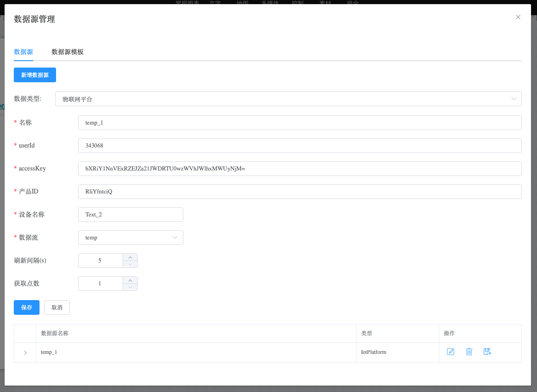Click the delete trash icon for temp_1
This screenshot has width=537, height=392.
pyautogui.click(x=469, y=352)
